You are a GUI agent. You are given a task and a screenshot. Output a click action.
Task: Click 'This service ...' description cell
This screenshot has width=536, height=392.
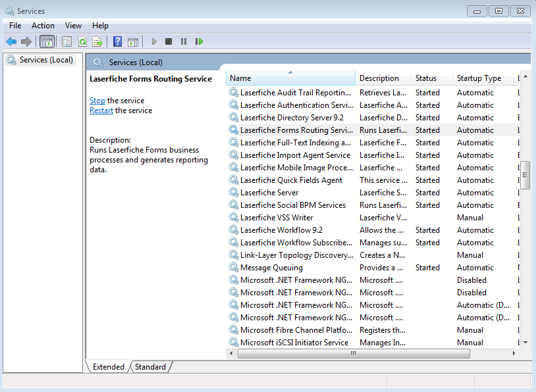pyautogui.click(x=383, y=180)
